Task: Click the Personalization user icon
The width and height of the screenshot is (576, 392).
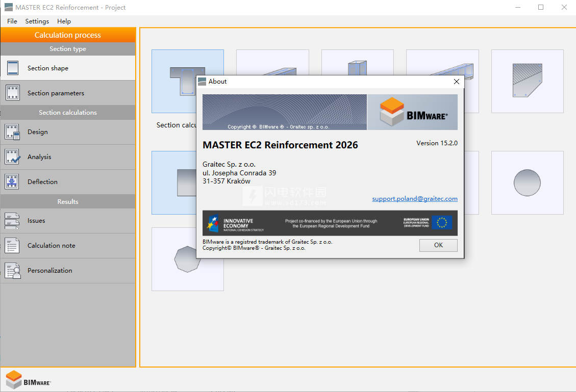Action: pyautogui.click(x=13, y=271)
